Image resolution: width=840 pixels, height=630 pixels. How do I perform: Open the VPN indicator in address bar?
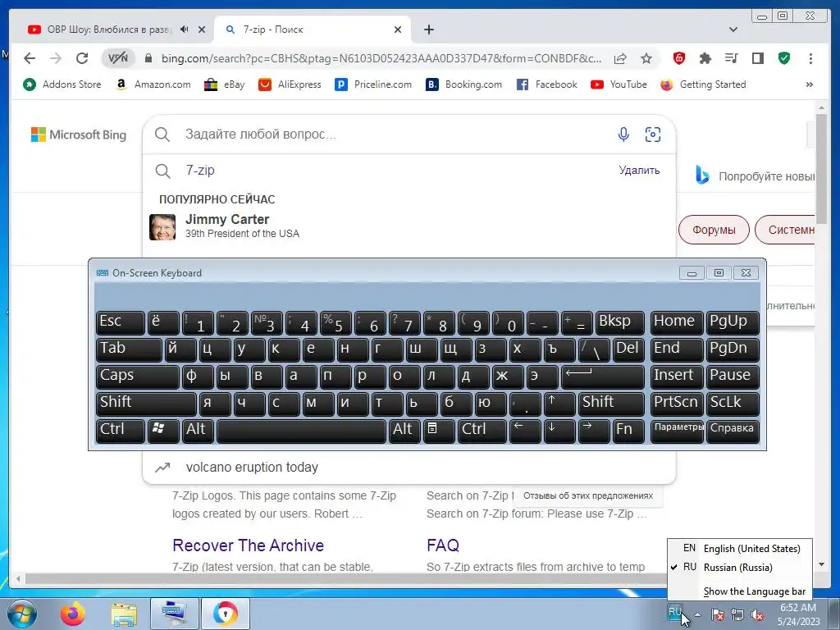[x=118, y=58]
